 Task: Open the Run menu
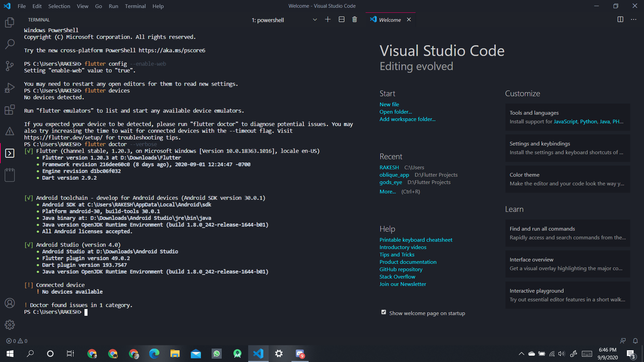pyautogui.click(x=113, y=6)
